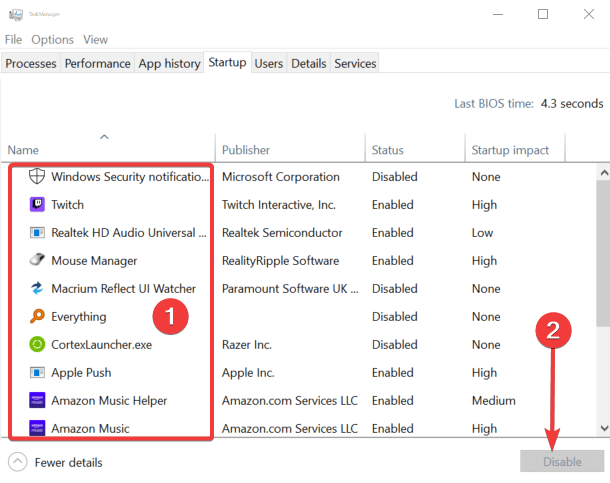Sort by the Publisher column header
Viewport: 610px width, 483px height.
tap(290, 147)
